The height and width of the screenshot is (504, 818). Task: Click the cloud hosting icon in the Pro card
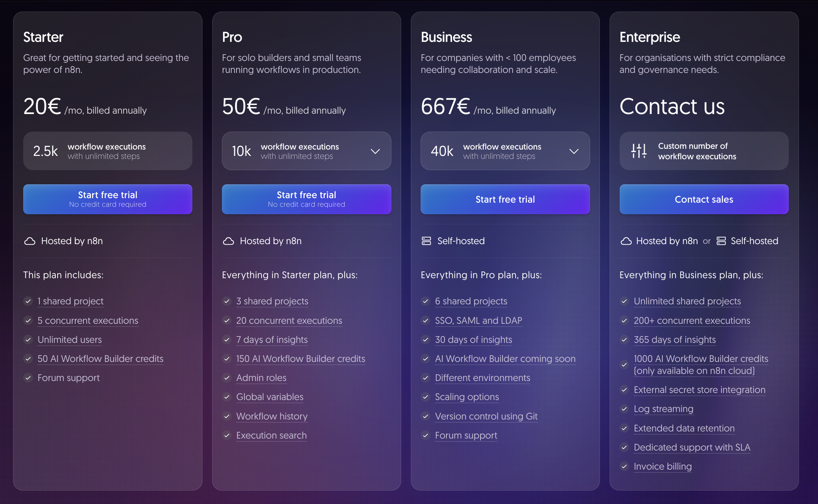tap(229, 241)
